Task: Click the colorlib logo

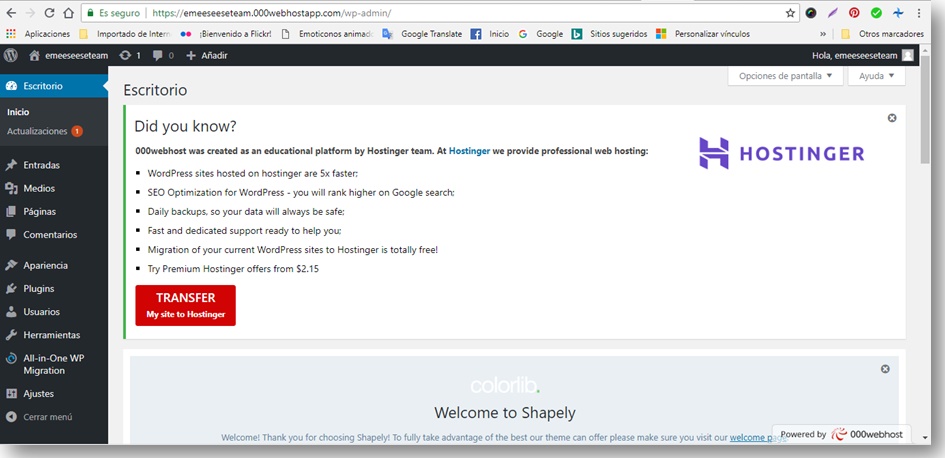Action: [x=504, y=385]
